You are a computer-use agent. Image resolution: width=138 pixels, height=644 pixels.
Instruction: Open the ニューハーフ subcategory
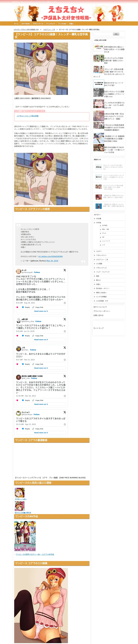[x=106, y=241]
